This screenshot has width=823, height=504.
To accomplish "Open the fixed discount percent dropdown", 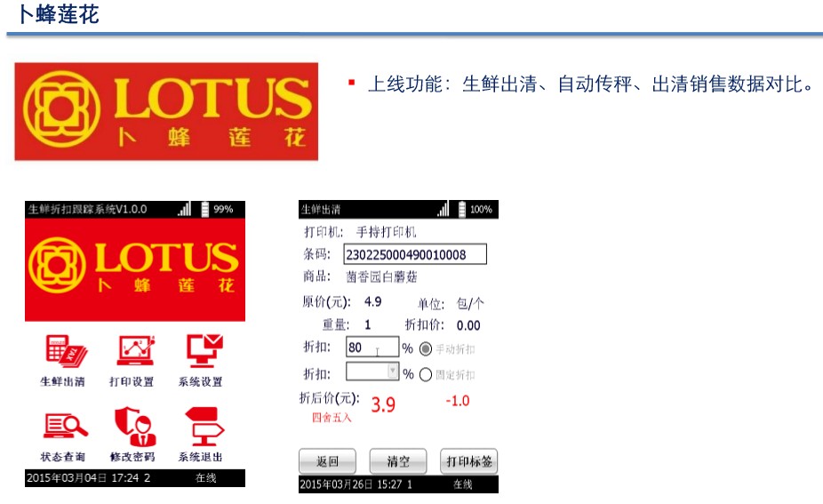I will pyautogui.click(x=392, y=372).
